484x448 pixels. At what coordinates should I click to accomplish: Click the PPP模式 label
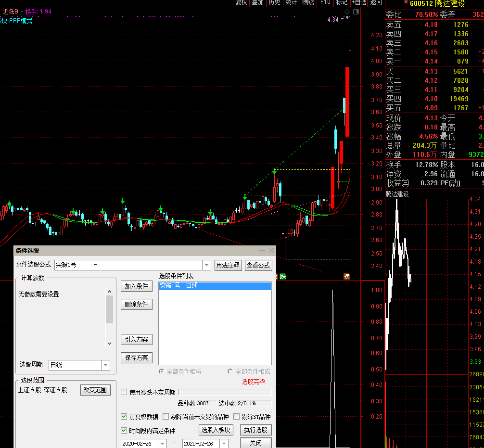[x=21, y=21]
